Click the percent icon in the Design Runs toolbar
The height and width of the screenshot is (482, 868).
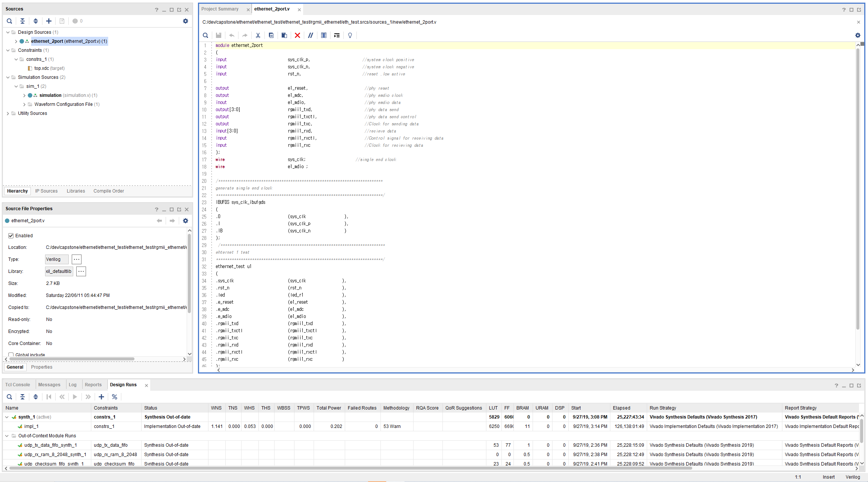115,397
